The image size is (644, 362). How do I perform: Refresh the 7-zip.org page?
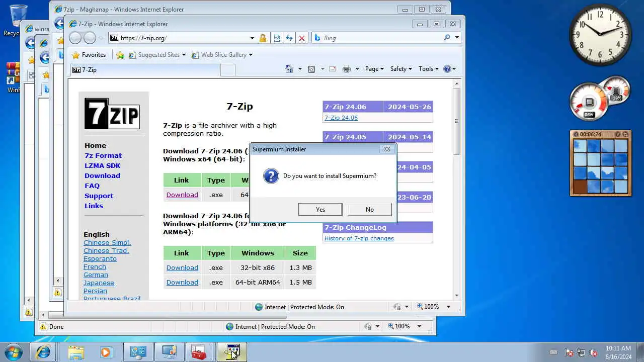[x=289, y=38]
